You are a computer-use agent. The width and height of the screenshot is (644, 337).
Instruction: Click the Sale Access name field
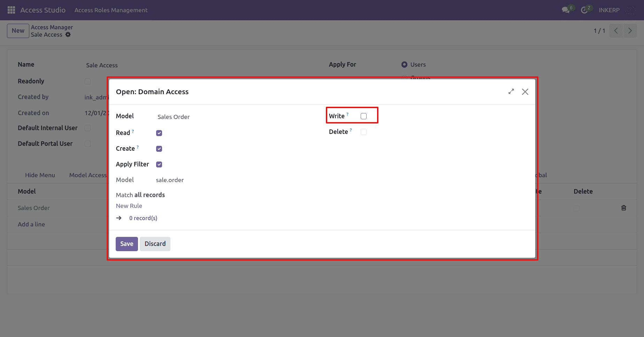[x=102, y=65]
